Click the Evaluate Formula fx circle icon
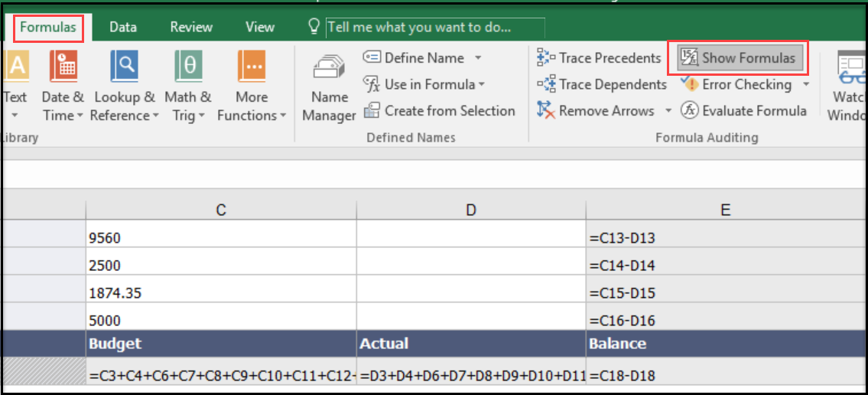The image size is (868, 395). [689, 111]
